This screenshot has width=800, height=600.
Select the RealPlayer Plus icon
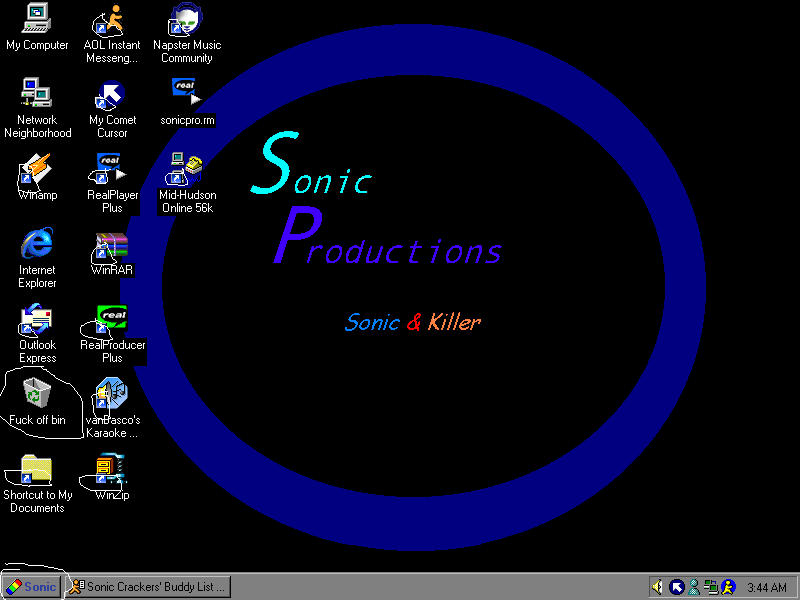[111, 168]
